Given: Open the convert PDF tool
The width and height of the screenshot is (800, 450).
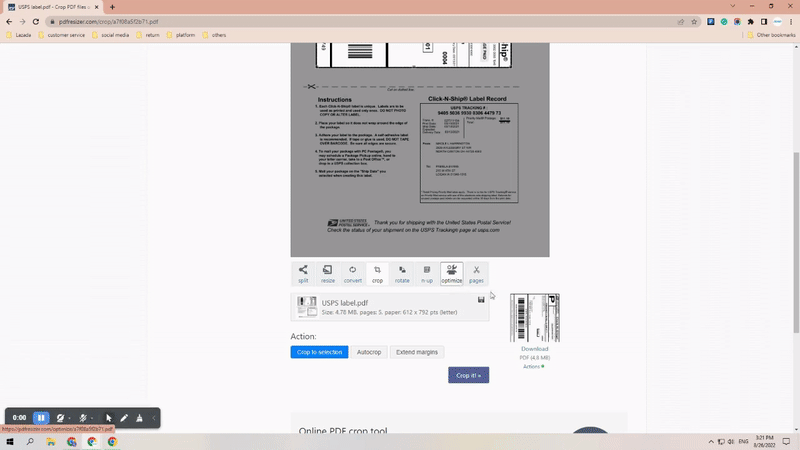Looking at the screenshot, I should point(353,274).
